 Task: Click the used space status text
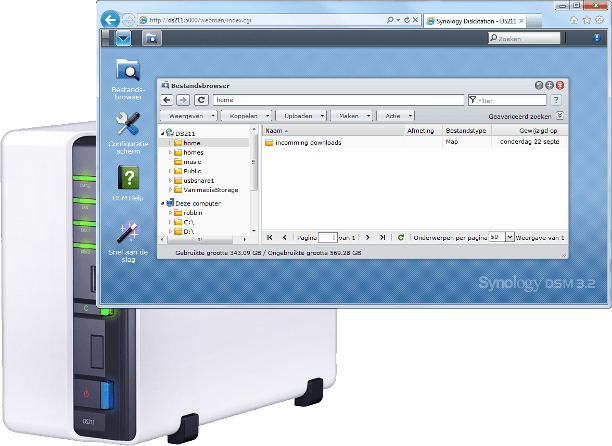pyautogui.click(x=268, y=253)
